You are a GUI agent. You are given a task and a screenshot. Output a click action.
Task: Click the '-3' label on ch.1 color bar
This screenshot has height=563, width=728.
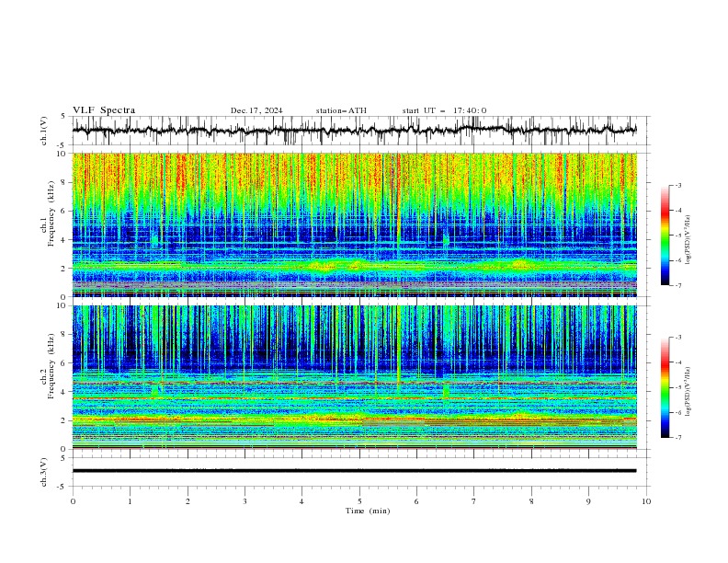(677, 185)
